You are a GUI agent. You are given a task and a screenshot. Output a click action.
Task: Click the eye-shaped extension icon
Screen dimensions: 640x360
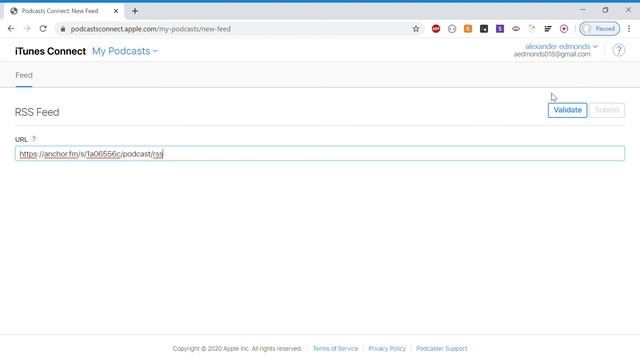(516, 29)
